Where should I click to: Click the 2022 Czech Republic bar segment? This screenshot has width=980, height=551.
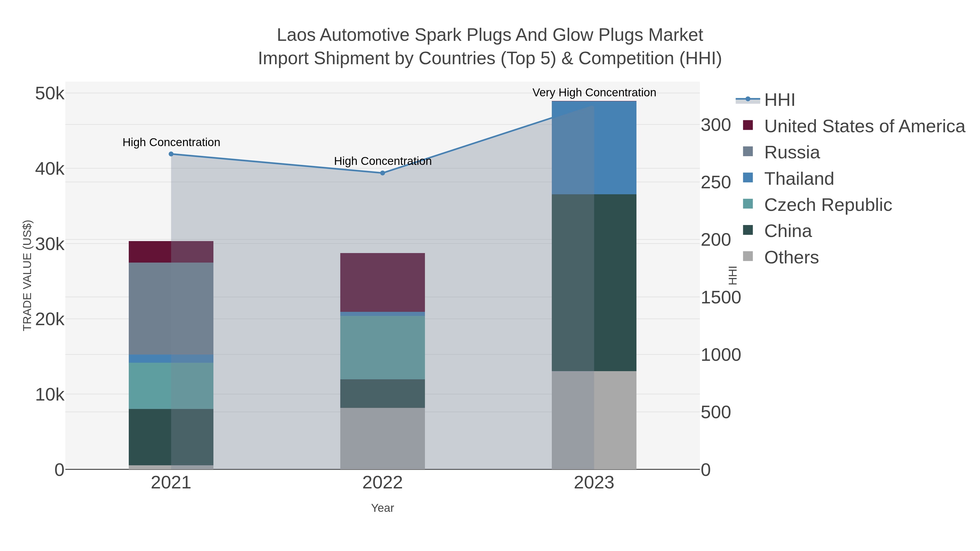pos(382,347)
